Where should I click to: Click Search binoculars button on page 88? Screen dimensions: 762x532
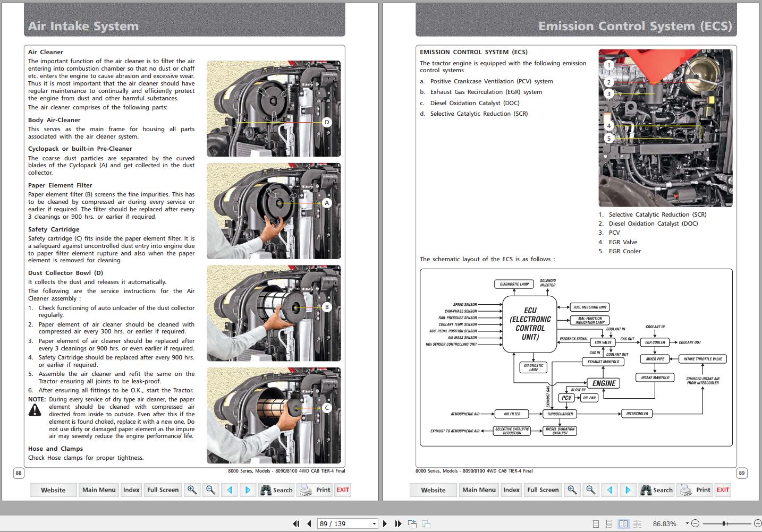click(276, 490)
